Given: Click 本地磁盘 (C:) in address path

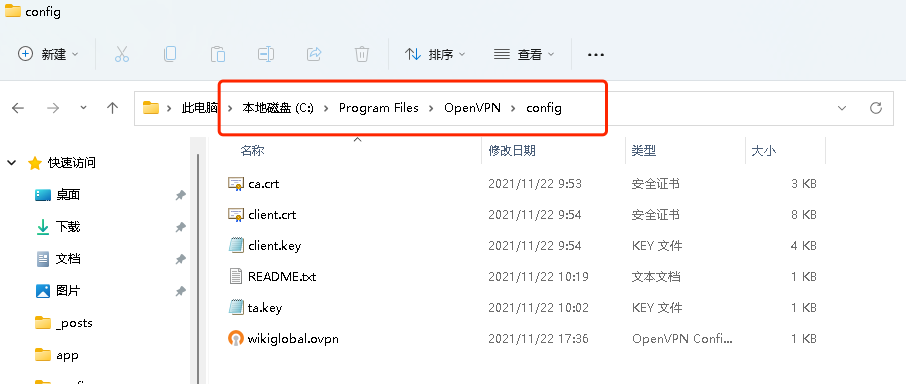Looking at the screenshot, I should pyautogui.click(x=278, y=108).
